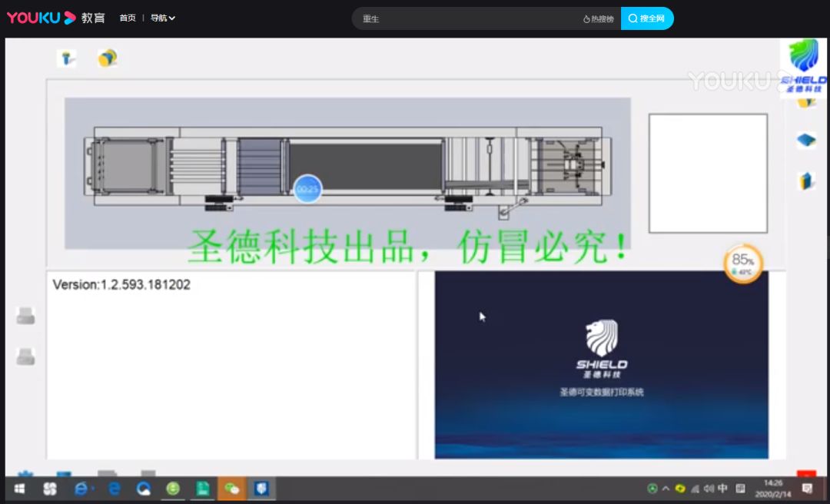
Task: Open network status tray icon
Action: [x=695, y=489]
